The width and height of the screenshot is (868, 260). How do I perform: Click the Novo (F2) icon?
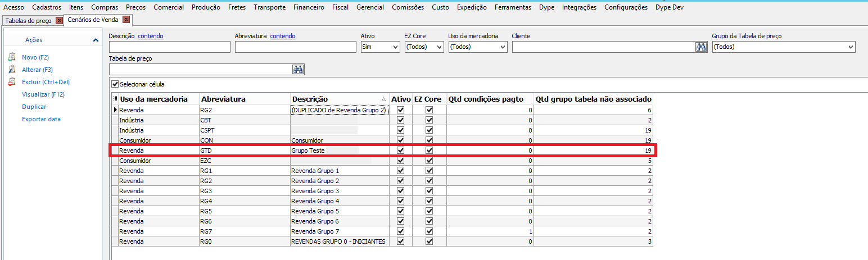(12, 57)
